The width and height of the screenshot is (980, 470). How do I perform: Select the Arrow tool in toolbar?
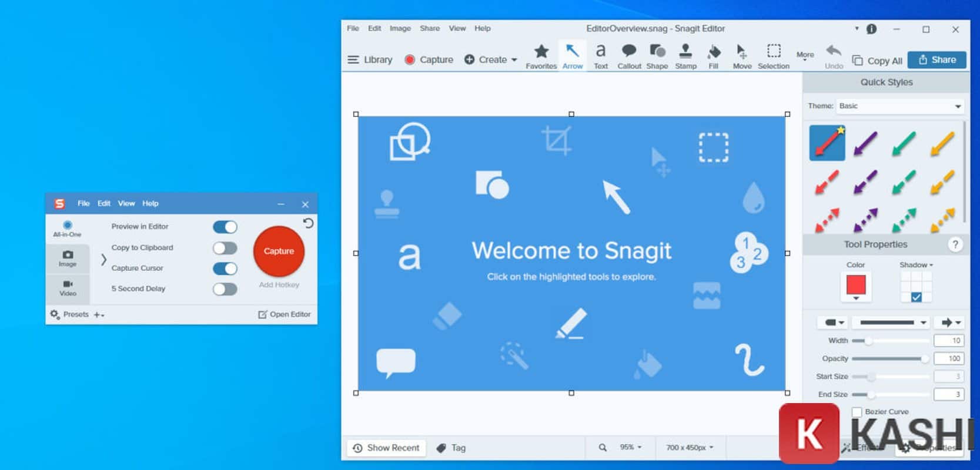tap(572, 56)
